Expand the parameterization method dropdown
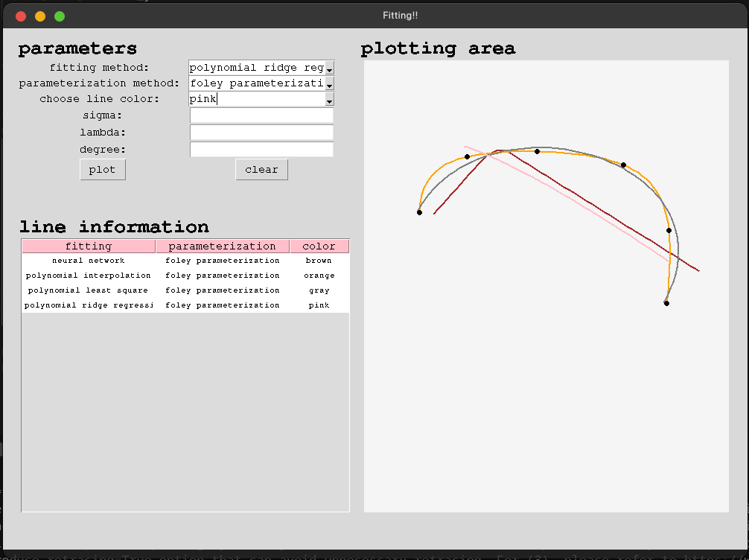The image size is (749, 560). 329,84
